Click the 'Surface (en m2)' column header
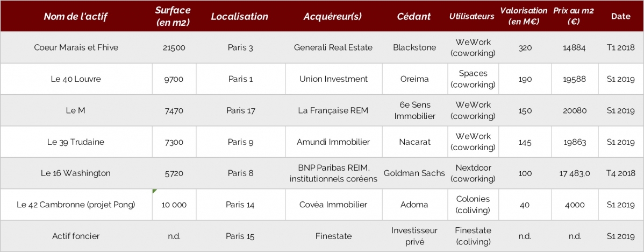644x252 pixels. coord(174,17)
